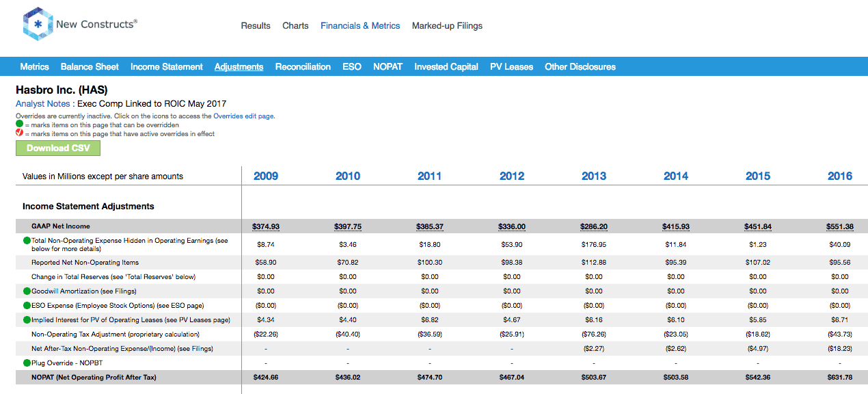The width and height of the screenshot is (868, 394).
Task: Open the ESO sub-tab
Action: click(352, 67)
